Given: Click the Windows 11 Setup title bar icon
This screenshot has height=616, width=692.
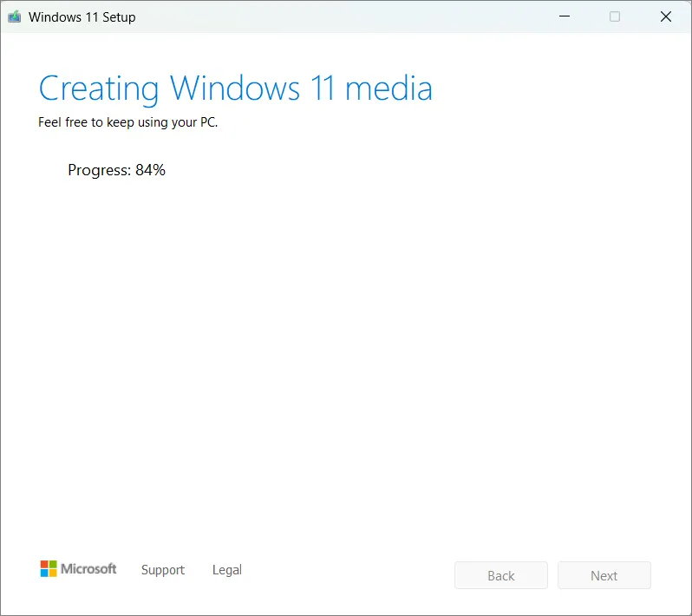Looking at the screenshot, I should (x=15, y=16).
